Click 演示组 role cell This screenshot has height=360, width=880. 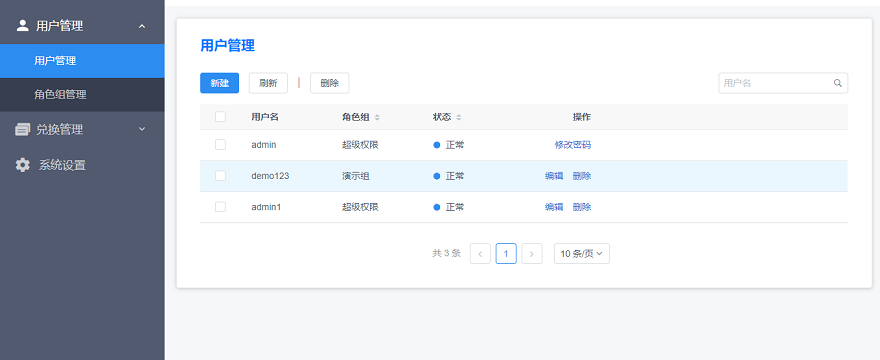pyautogui.click(x=356, y=176)
